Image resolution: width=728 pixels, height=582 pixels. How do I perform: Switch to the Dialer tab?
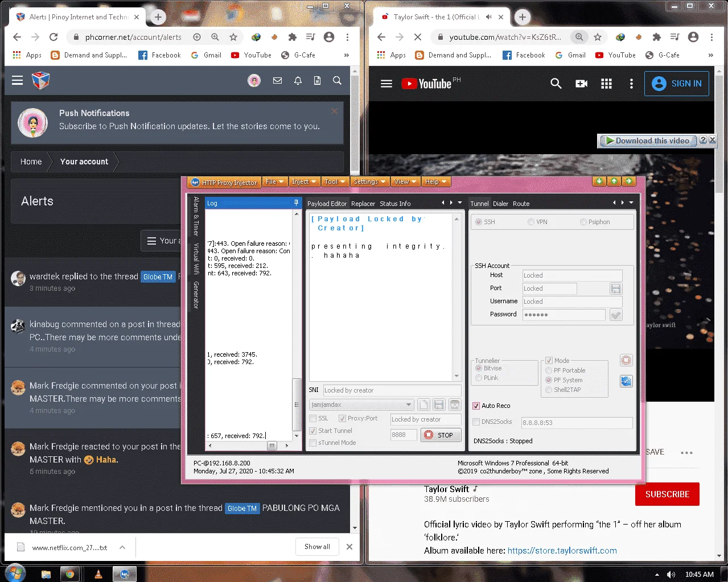(x=501, y=204)
